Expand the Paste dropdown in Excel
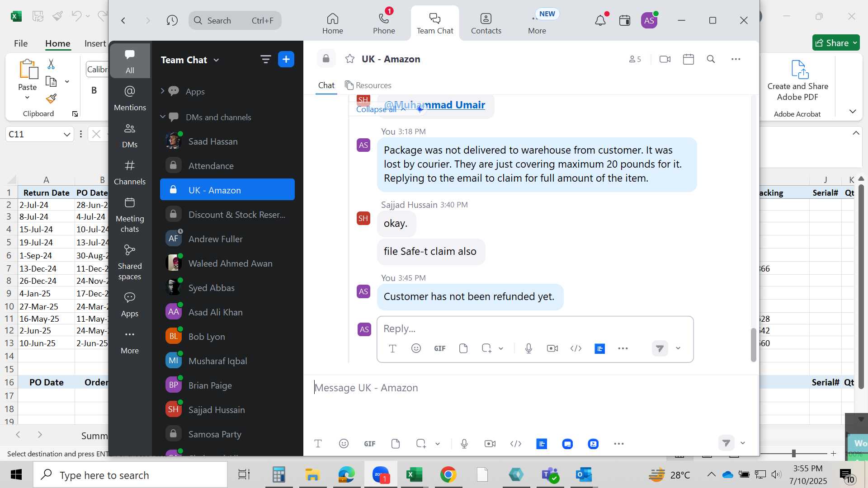The image size is (868, 488). point(27,98)
